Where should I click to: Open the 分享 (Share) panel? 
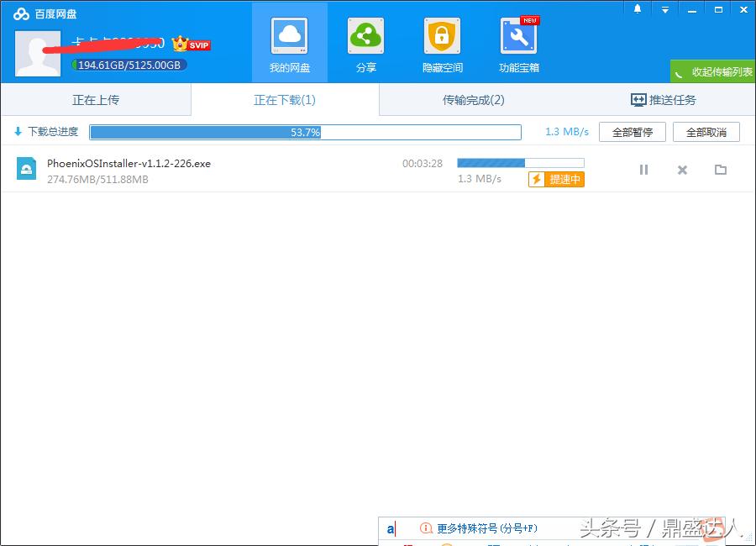click(x=365, y=42)
